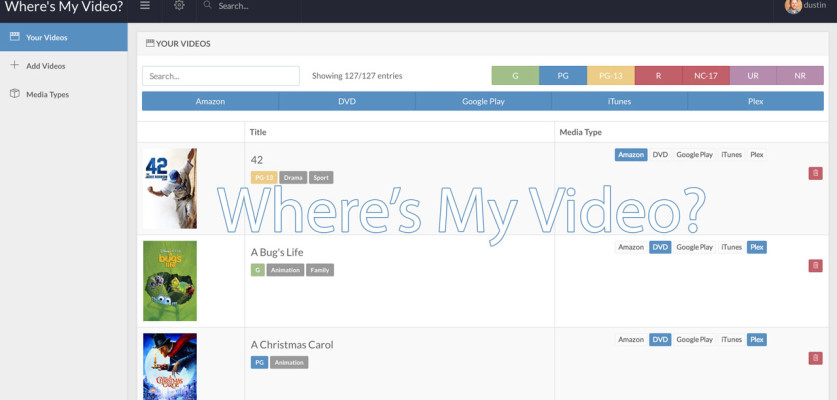Click the Drama genre tag
This screenshot has width=837, height=400.
pos(293,177)
